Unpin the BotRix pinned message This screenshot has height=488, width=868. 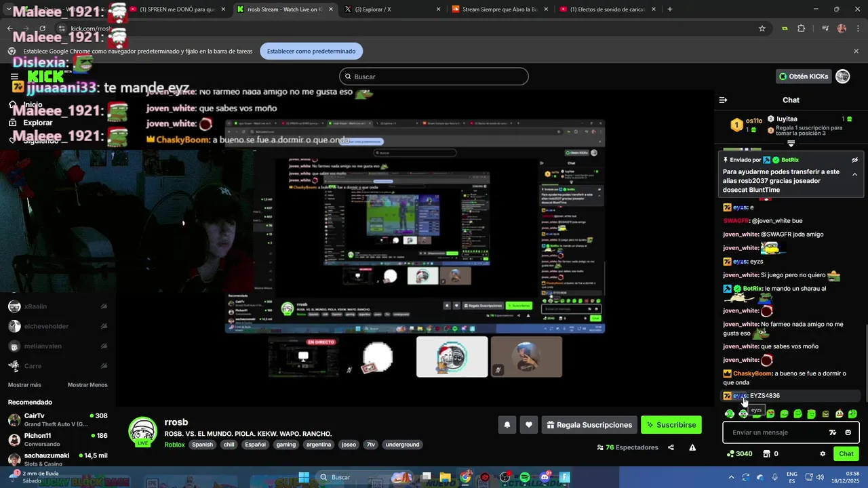[x=854, y=160]
